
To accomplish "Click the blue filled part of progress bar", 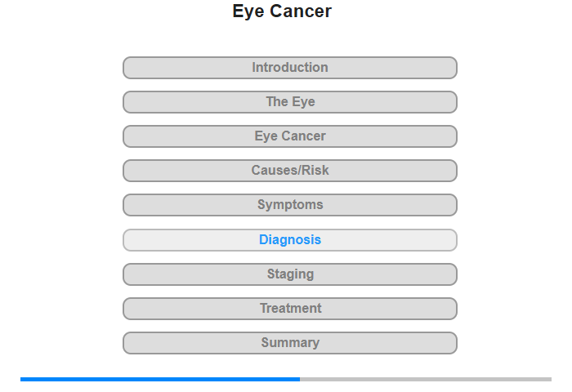I will tap(160, 379).
